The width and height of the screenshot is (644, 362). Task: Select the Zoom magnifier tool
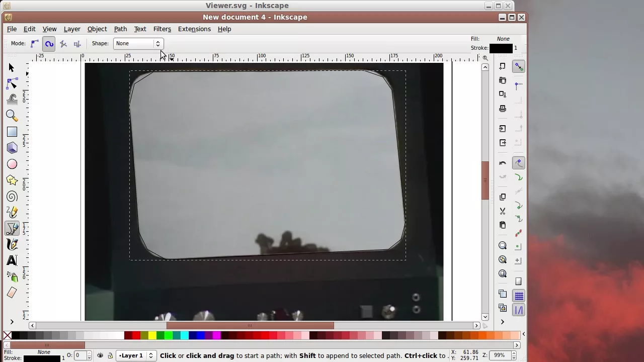[12, 116]
